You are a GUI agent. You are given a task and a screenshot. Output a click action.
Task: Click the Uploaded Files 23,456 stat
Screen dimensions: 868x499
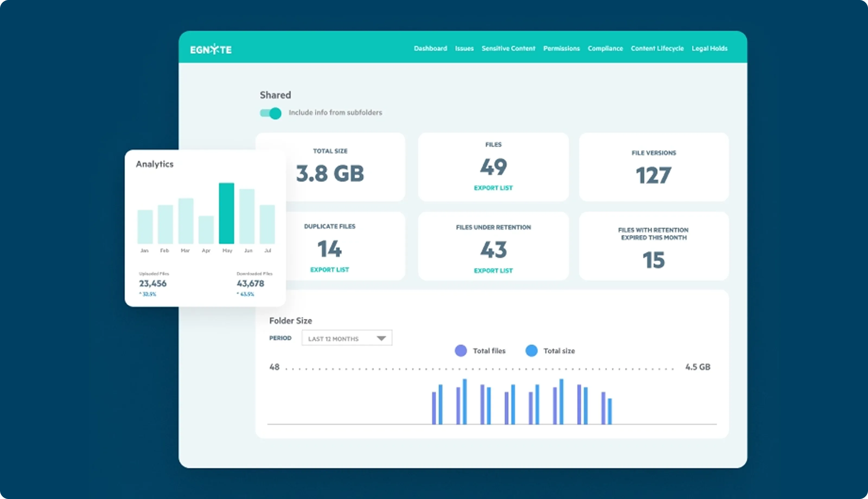tap(153, 283)
